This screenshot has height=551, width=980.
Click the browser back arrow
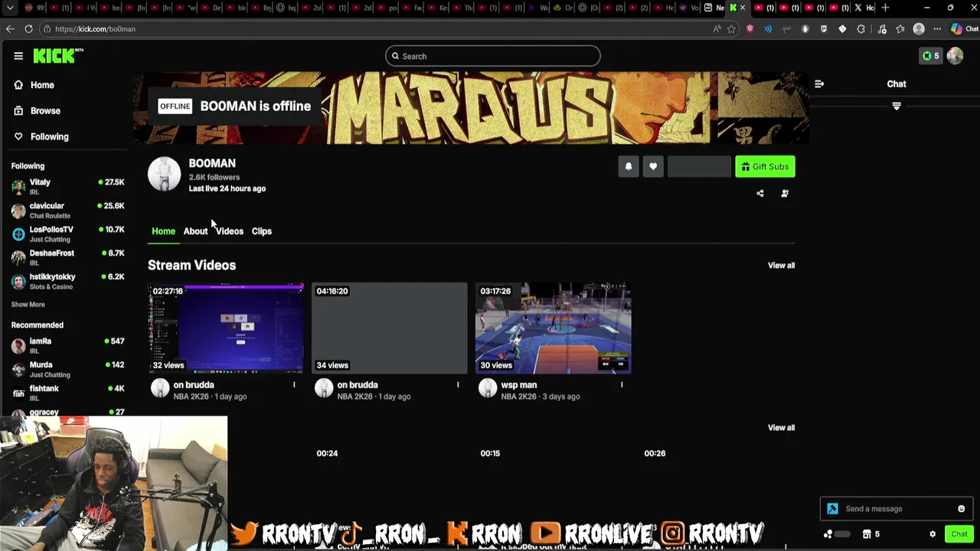[x=10, y=29]
